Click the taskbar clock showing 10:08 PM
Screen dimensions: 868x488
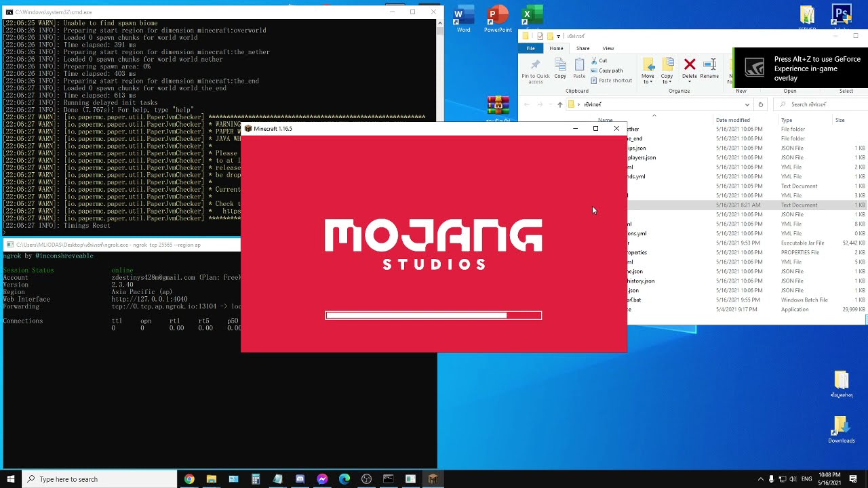click(x=828, y=479)
